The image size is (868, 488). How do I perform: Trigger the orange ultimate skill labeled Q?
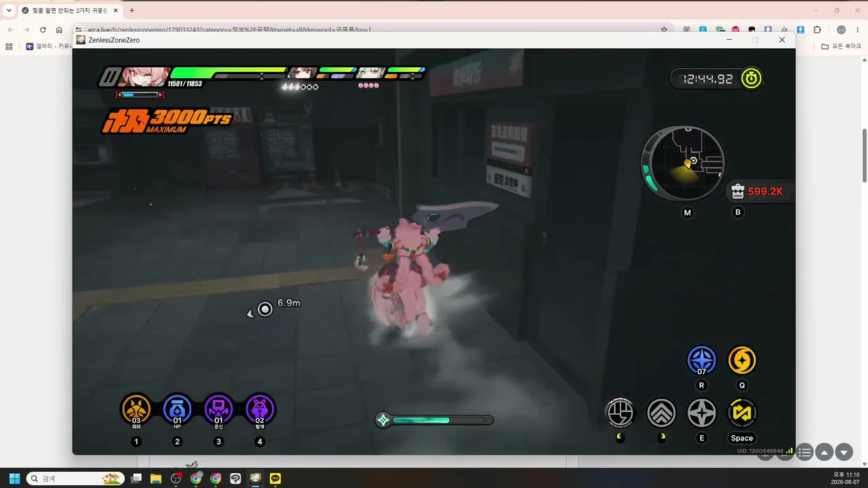click(x=742, y=361)
